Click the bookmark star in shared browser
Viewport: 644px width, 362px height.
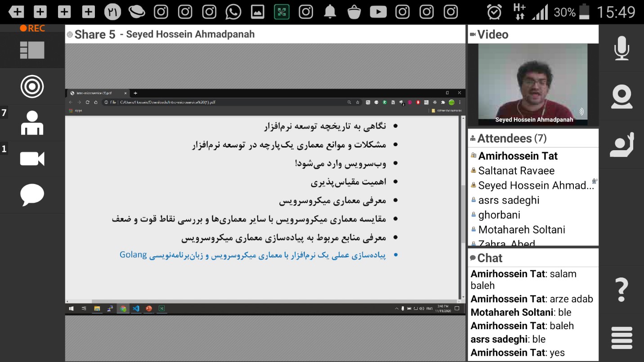(x=358, y=102)
